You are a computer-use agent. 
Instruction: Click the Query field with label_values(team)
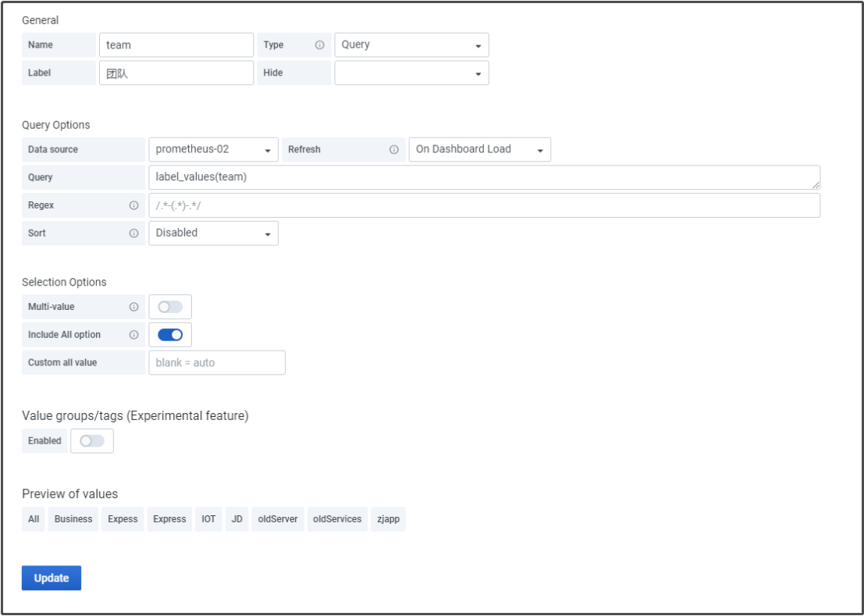(x=483, y=177)
